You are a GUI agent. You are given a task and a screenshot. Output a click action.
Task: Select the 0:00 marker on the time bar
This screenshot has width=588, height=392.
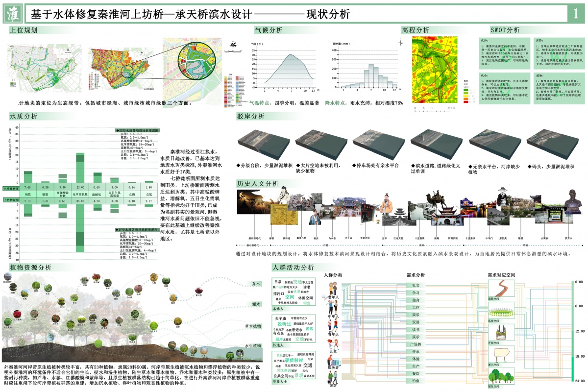(x=580, y=282)
